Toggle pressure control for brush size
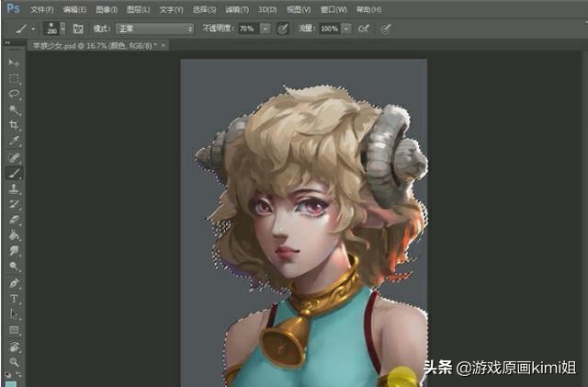Image resolution: width=588 pixels, height=387 pixels. coord(386,28)
